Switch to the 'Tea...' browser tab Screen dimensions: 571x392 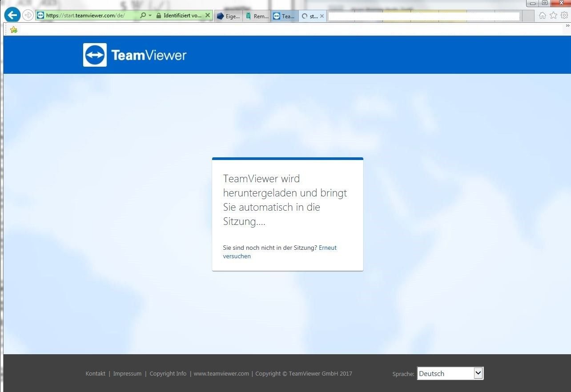284,16
